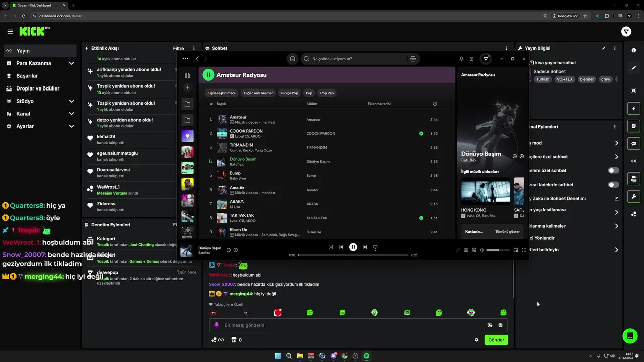Open Spotify notifications bell

tap(461, 59)
